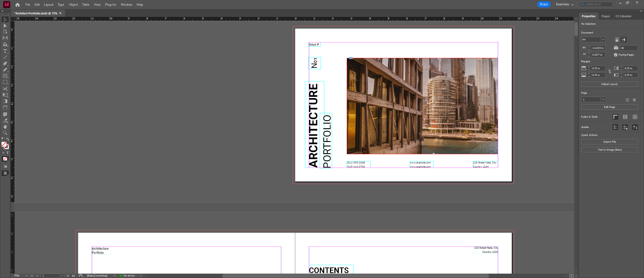Open the Page number dropdown in Properties

coord(603,100)
